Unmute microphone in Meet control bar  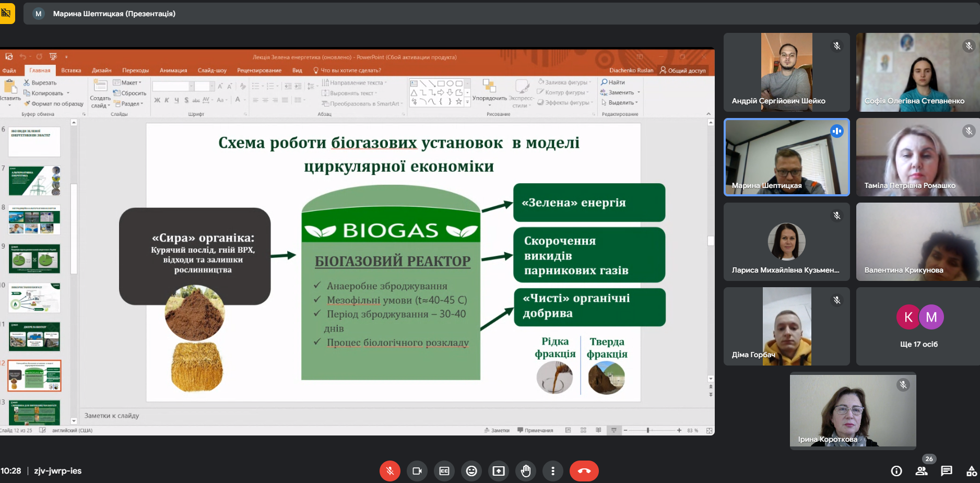pyautogui.click(x=389, y=471)
